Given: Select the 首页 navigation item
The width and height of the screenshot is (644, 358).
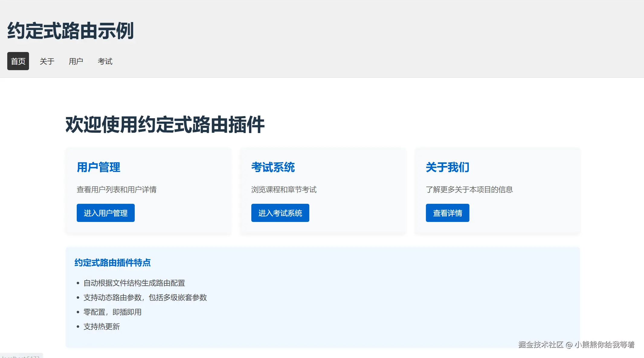Looking at the screenshot, I should coord(18,61).
